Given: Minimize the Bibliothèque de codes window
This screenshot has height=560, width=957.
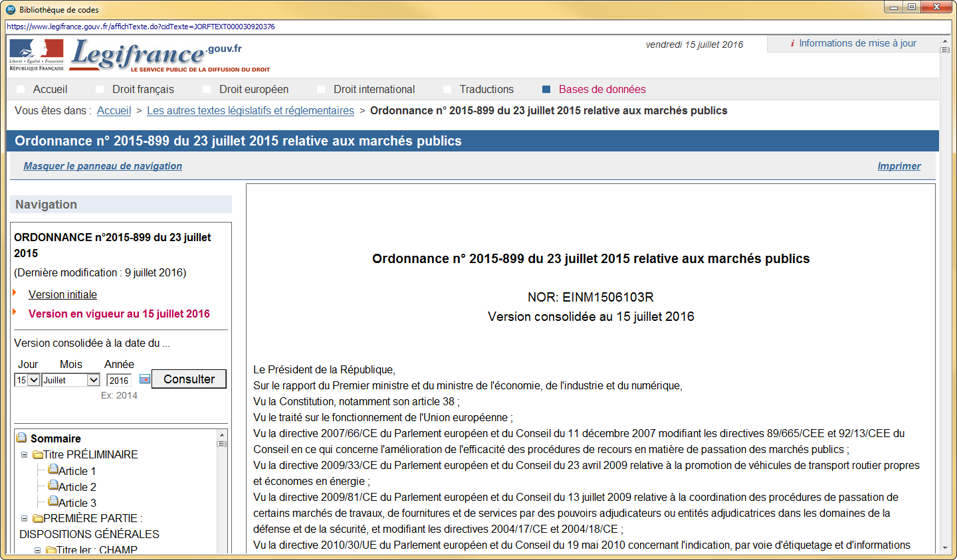Looking at the screenshot, I should [x=894, y=7].
